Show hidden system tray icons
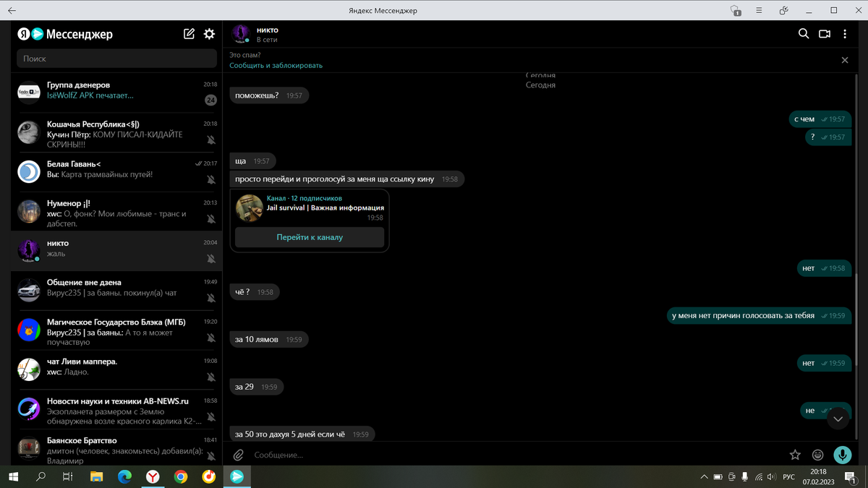 click(705, 477)
